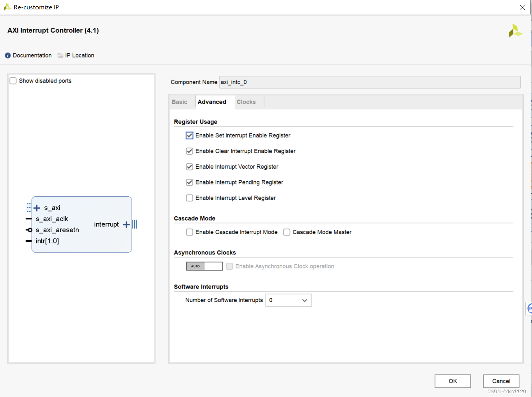Screen dimensions: 532x397
Task: Click the Cancel button
Action: coord(501,381)
